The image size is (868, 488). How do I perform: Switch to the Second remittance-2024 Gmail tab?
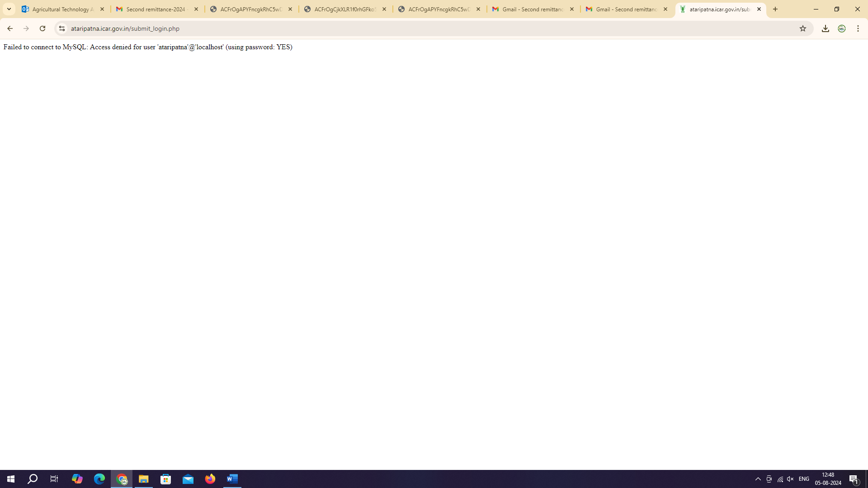(157, 9)
